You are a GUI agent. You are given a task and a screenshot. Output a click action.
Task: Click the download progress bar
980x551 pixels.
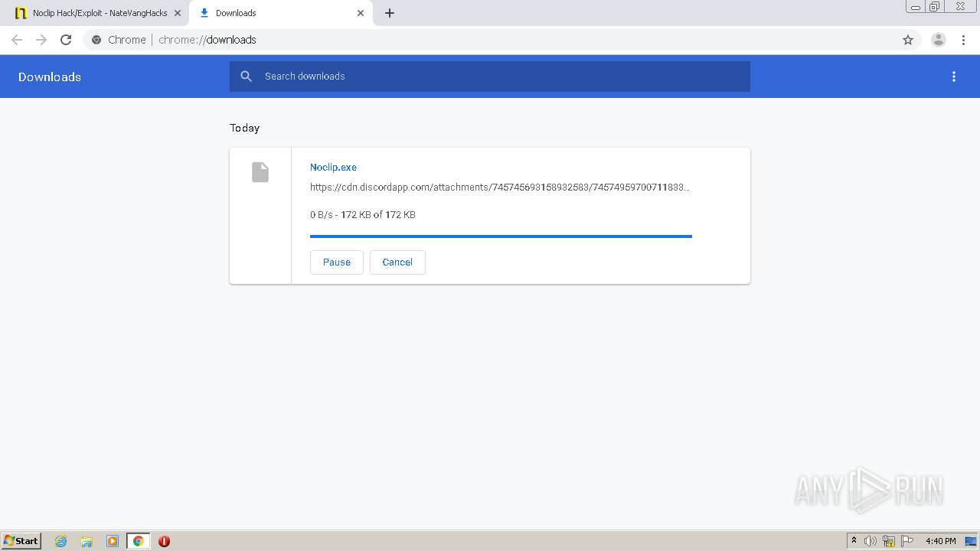tap(501, 236)
